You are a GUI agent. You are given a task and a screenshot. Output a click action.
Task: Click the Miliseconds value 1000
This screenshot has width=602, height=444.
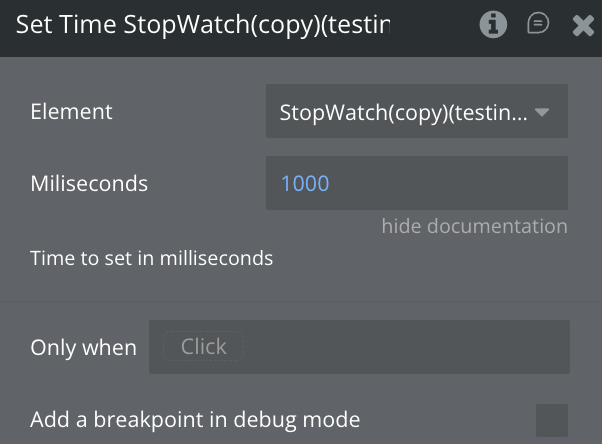[306, 183]
